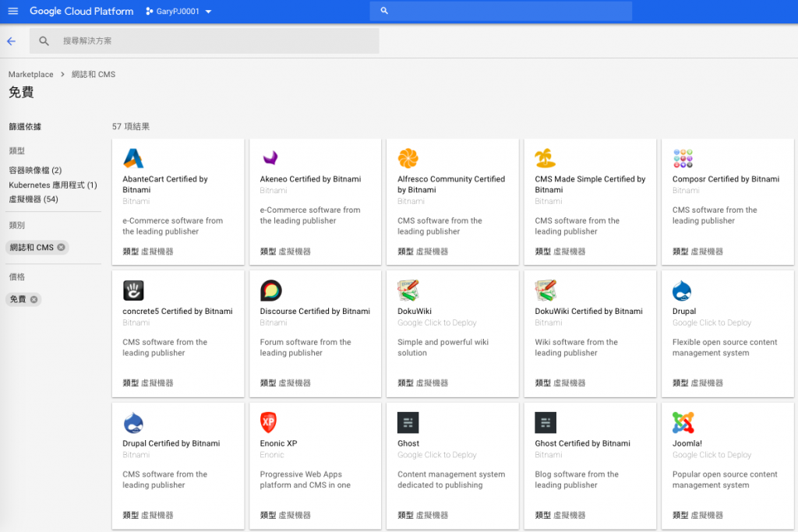Open Composr Certified by Bitnami title
Viewport: 798px width, 532px height.
pyautogui.click(x=726, y=179)
